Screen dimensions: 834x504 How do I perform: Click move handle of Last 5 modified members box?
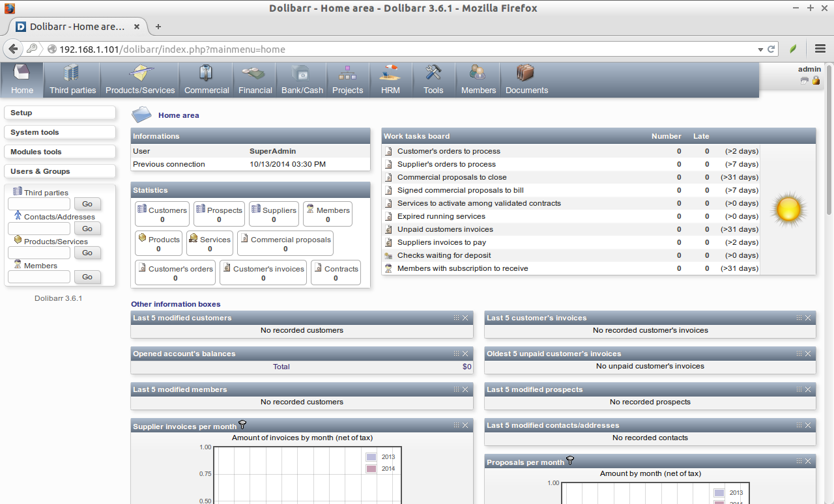(x=457, y=389)
